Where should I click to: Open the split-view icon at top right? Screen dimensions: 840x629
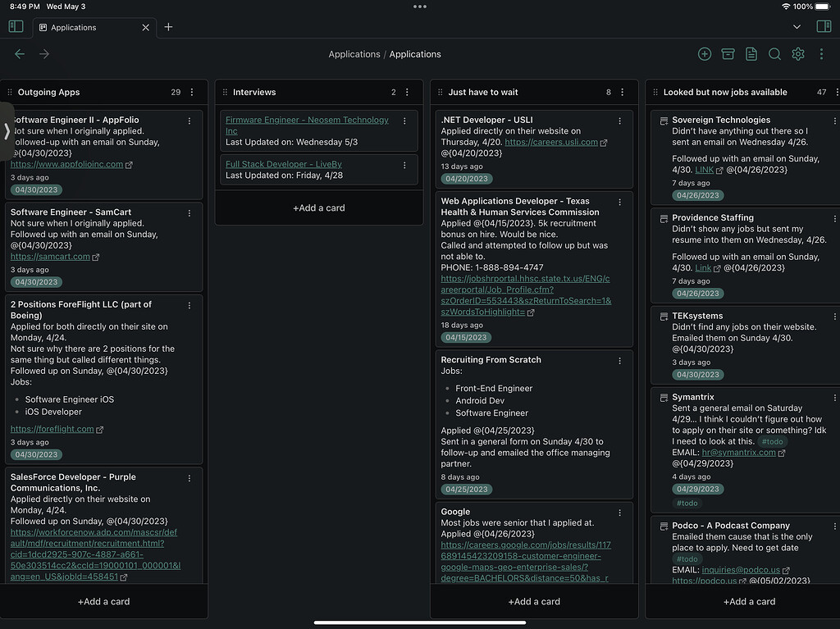(x=824, y=26)
